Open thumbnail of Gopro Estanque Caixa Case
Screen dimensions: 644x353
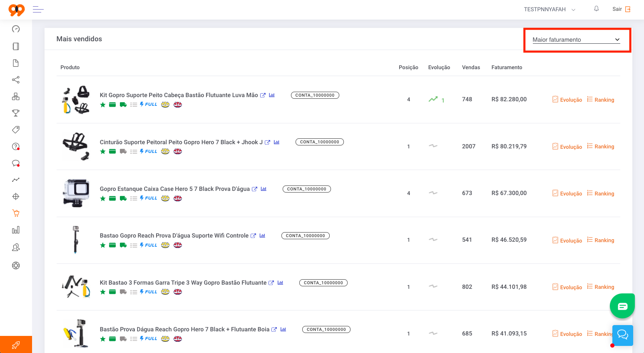click(76, 193)
